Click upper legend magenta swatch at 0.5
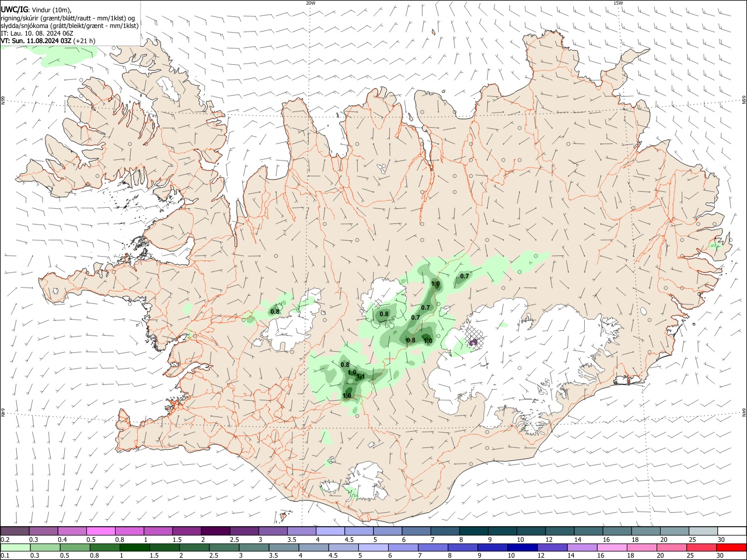 coord(100,531)
